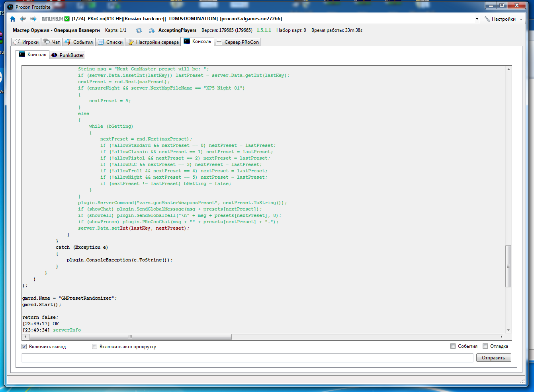Tick the Отладка checkbox
This screenshot has height=392, width=534.
point(485,346)
